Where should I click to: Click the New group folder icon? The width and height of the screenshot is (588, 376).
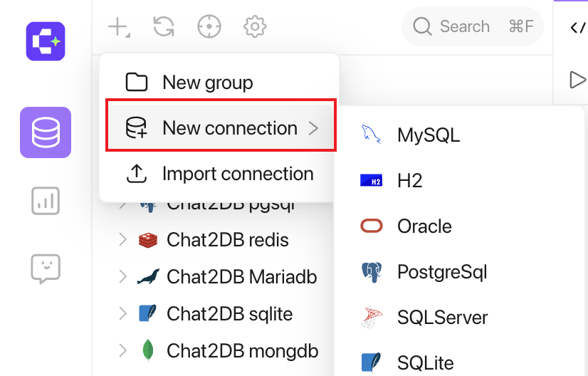pyautogui.click(x=136, y=82)
